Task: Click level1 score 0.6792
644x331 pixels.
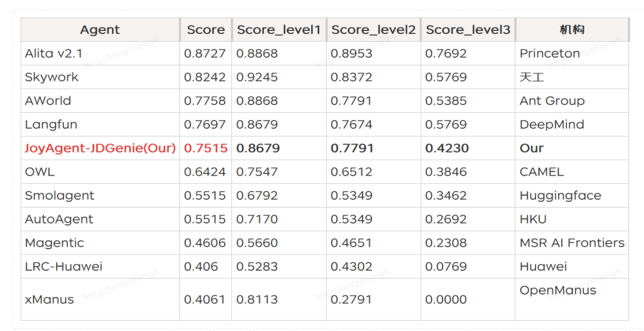Action: 256,196
